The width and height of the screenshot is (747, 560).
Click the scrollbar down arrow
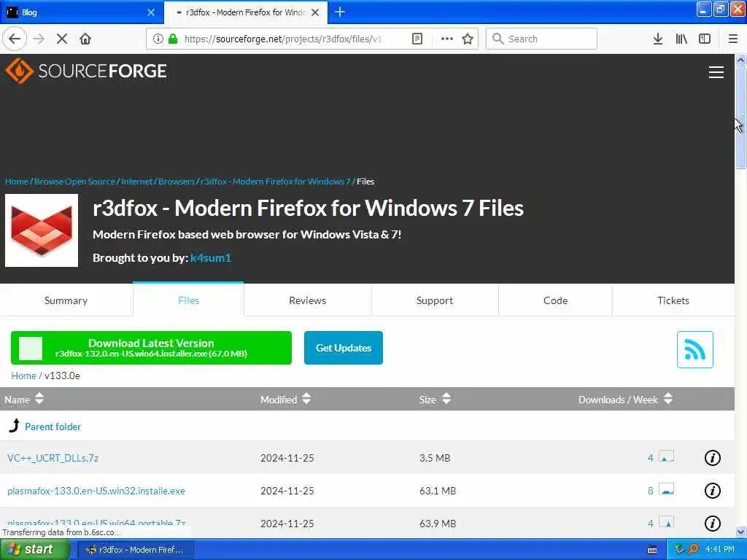point(740,532)
